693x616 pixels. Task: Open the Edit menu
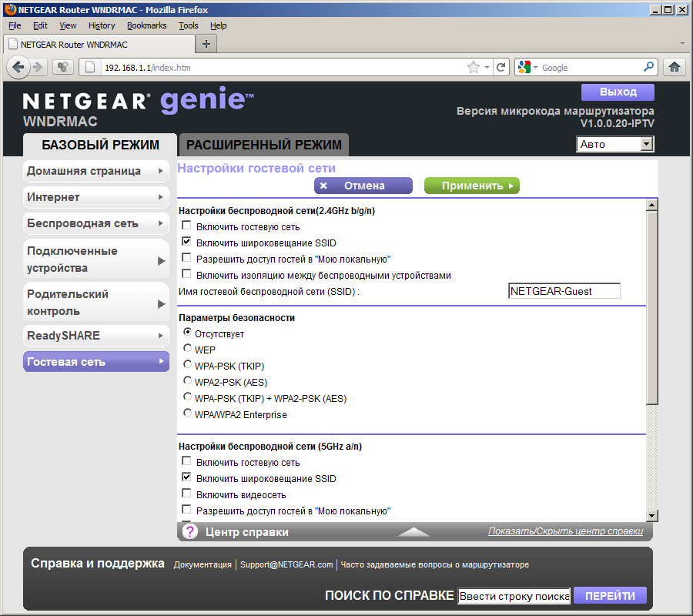click(40, 25)
